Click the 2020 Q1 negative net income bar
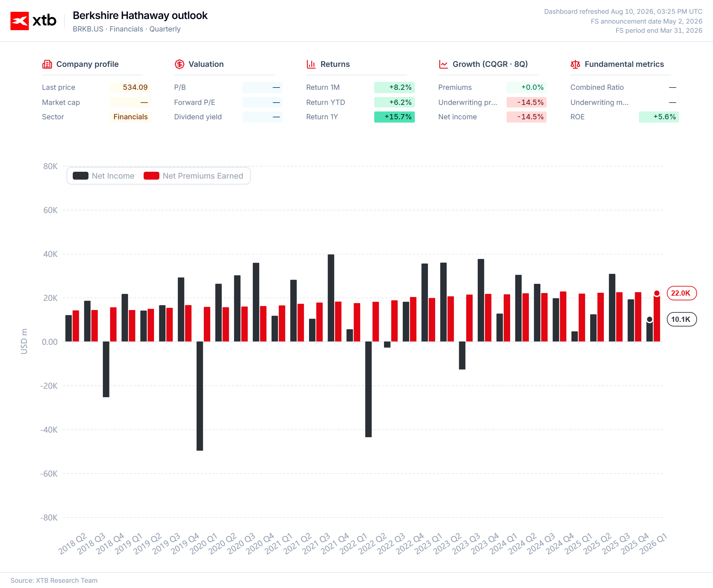 coord(200,396)
